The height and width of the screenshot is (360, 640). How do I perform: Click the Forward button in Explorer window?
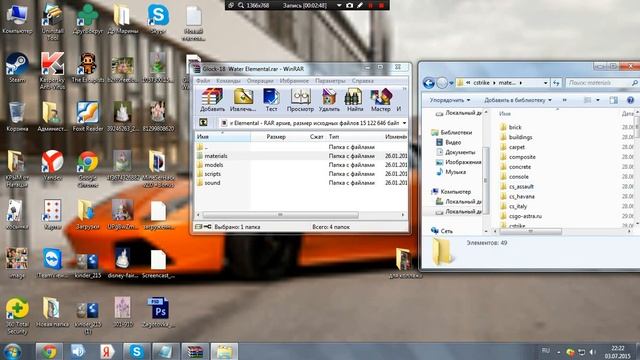442,83
